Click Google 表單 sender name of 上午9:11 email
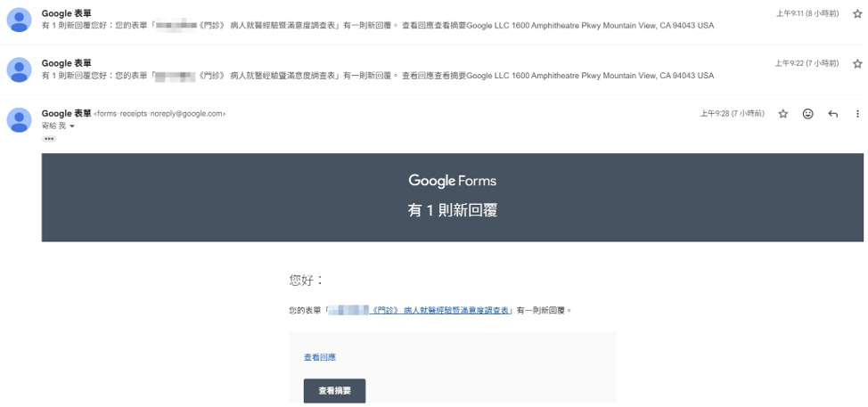 click(67, 13)
